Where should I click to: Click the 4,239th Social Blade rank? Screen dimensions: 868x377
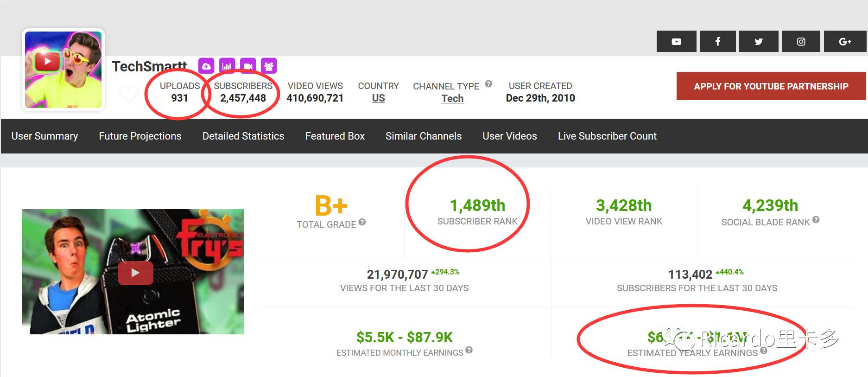click(x=770, y=205)
